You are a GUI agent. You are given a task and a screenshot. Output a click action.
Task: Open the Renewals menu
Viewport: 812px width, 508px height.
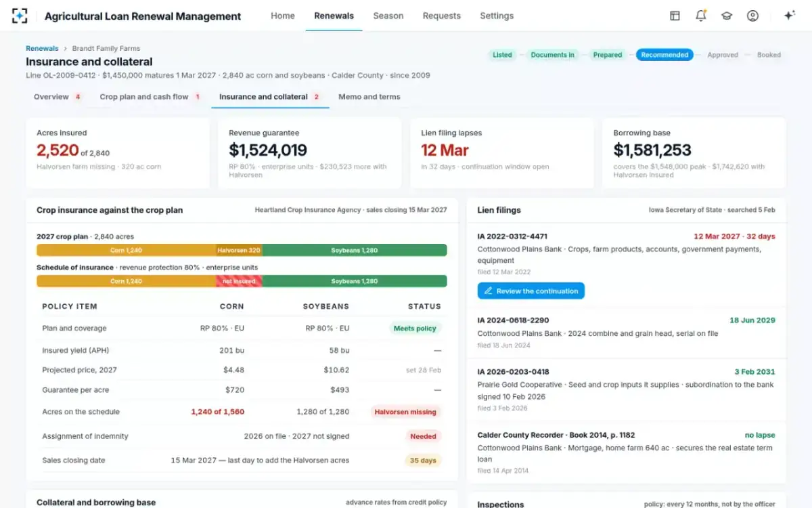point(334,16)
